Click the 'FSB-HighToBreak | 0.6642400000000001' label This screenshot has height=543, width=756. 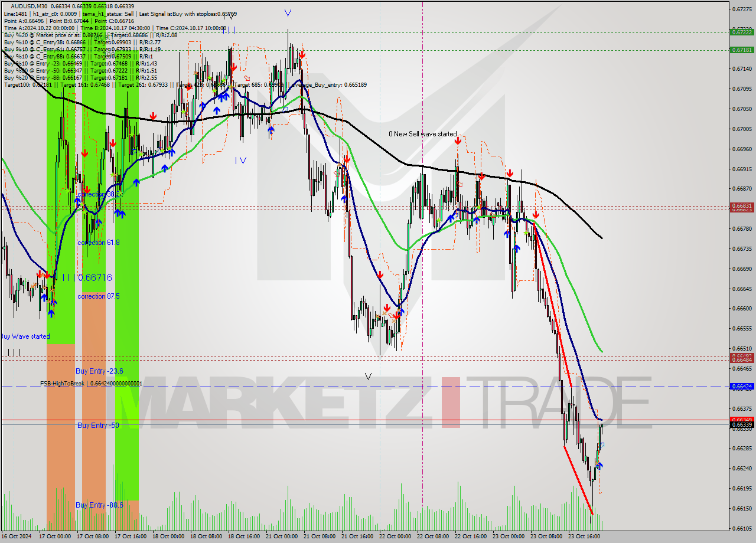(91, 384)
